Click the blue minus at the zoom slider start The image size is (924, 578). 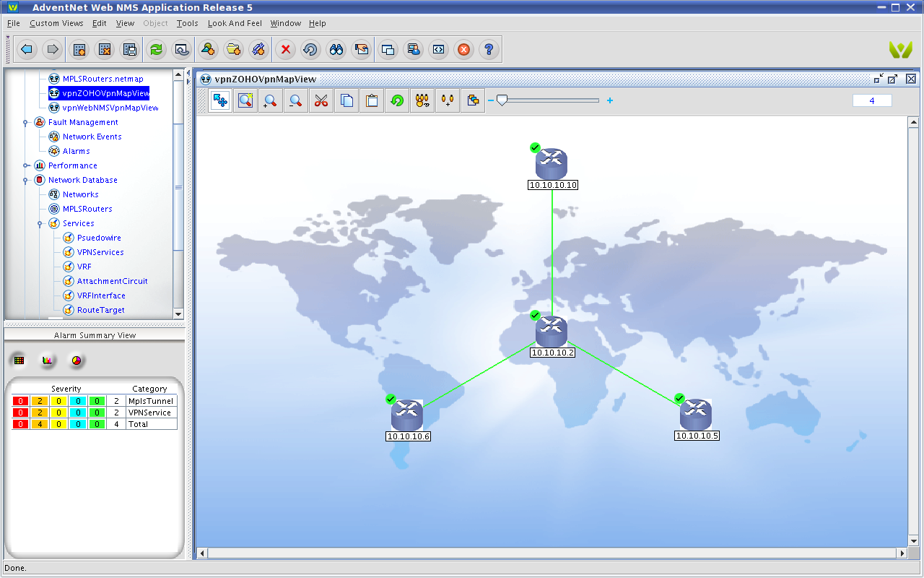(x=491, y=100)
